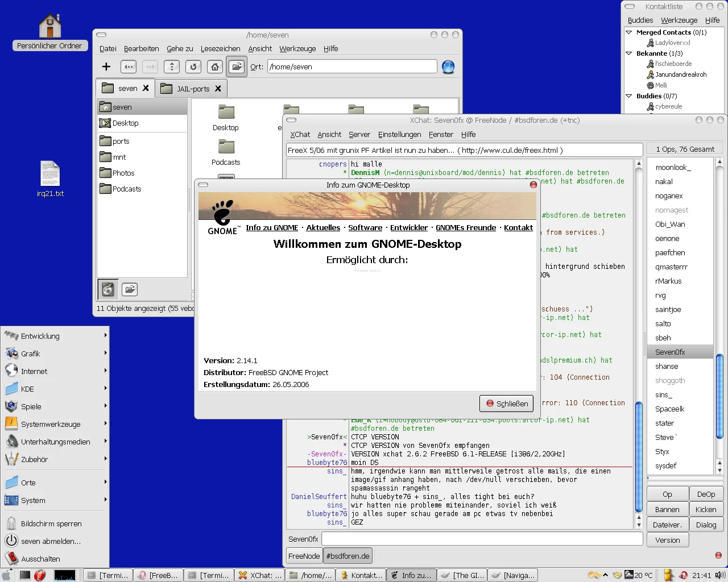
Task: Open the Desktop folder icon in file view
Action: (x=226, y=118)
